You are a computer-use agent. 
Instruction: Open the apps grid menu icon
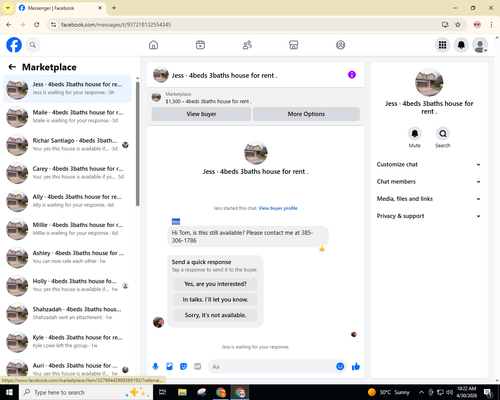point(442,45)
